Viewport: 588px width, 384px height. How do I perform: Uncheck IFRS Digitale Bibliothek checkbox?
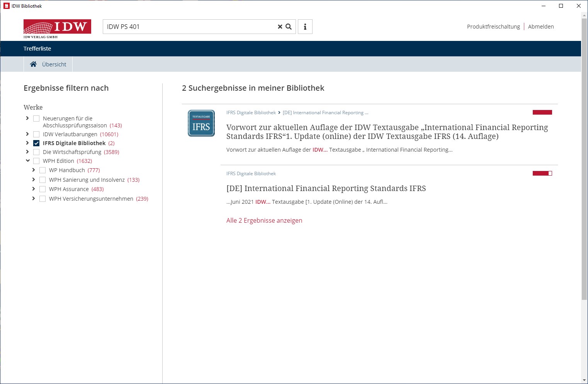tap(36, 143)
